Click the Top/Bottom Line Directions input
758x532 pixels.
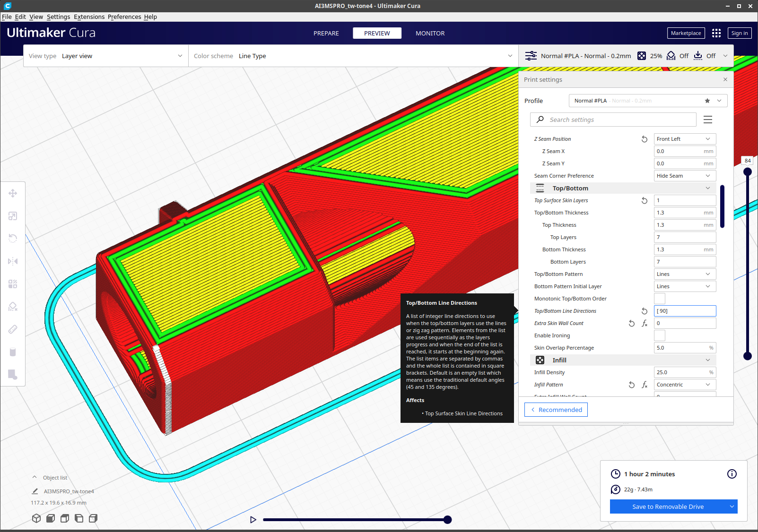tap(685, 311)
